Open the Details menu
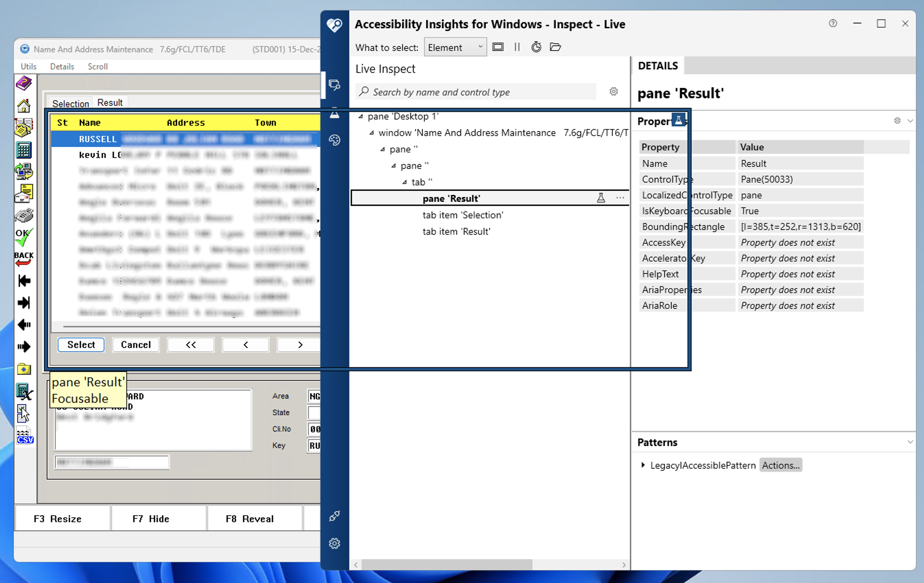Image resolution: width=924 pixels, height=583 pixels. (62, 67)
